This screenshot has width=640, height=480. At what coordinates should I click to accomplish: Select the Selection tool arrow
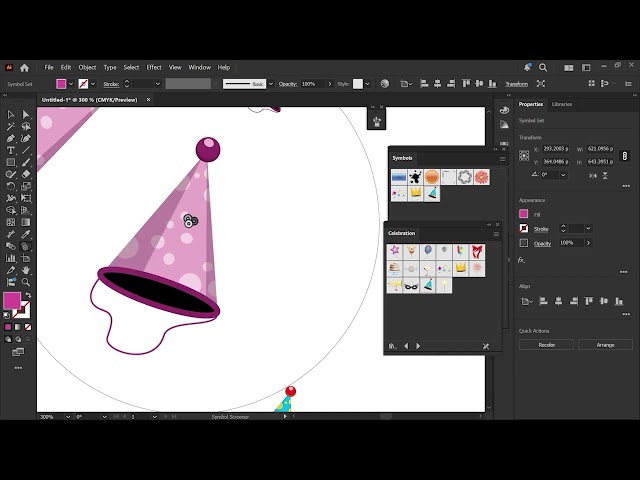(11, 115)
